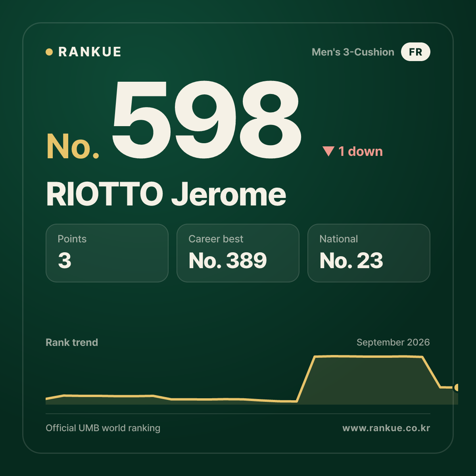Select the Men's 3-Cushion label
The width and height of the screenshot is (476, 476).
(x=353, y=52)
